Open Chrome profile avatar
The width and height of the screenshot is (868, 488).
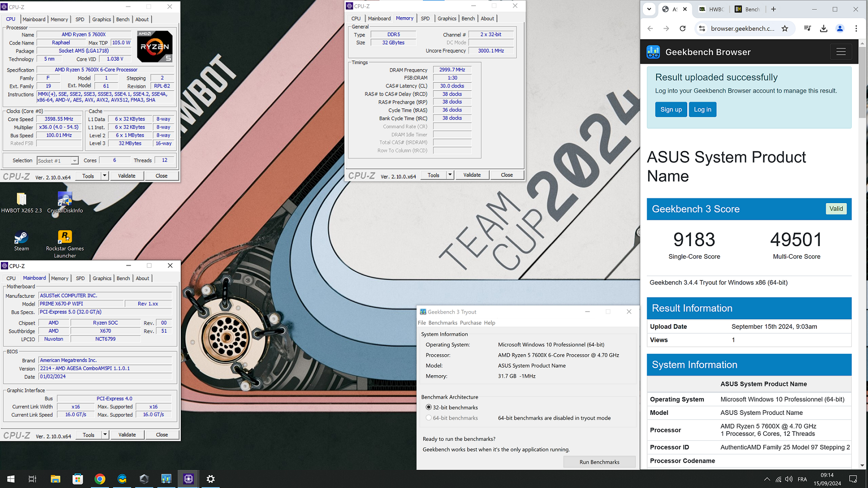pos(840,29)
